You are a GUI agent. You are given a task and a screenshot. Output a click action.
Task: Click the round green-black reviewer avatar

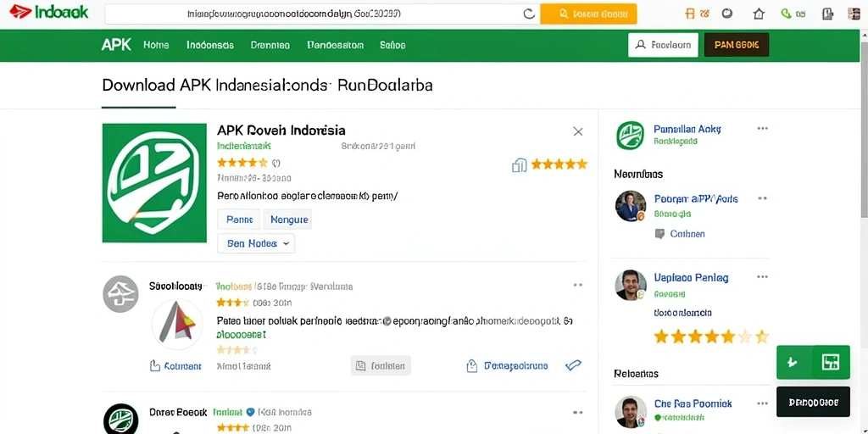pyautogui.click(x=120, y=419)
